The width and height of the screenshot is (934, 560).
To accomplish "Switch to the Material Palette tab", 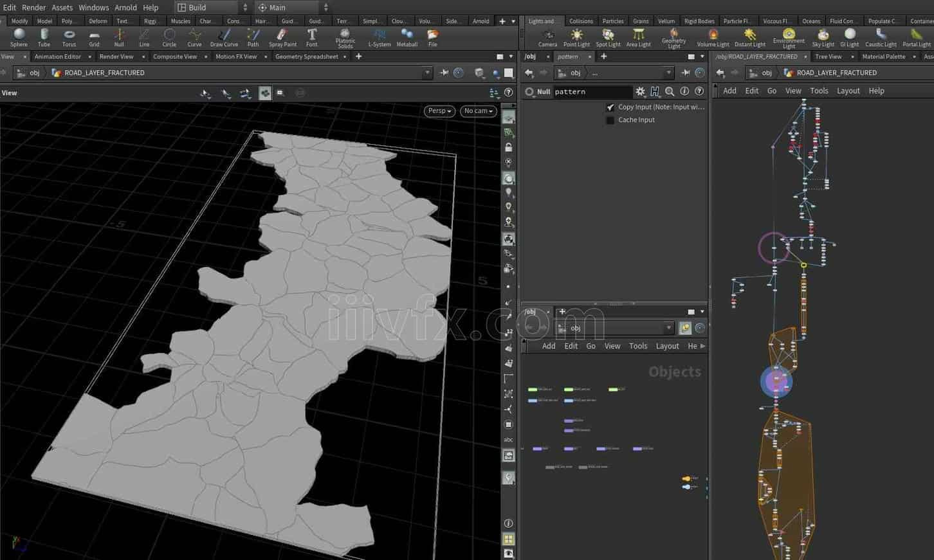I will (x=883, y=57).
